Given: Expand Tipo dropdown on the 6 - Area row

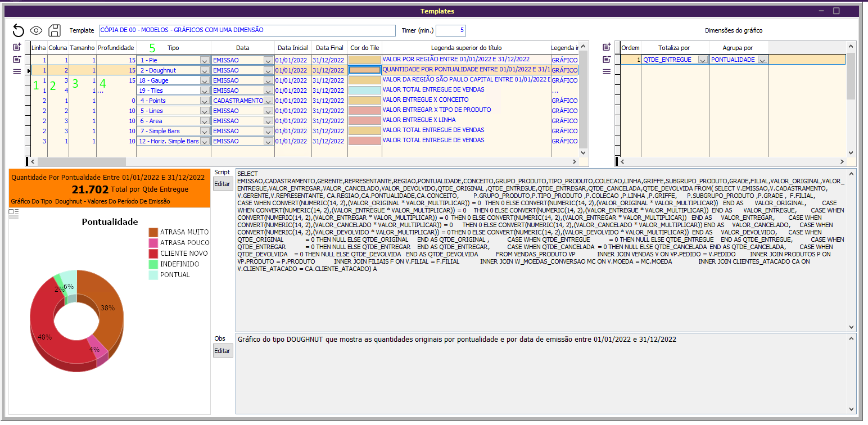Looking at the screenshot, I should 205,121.
